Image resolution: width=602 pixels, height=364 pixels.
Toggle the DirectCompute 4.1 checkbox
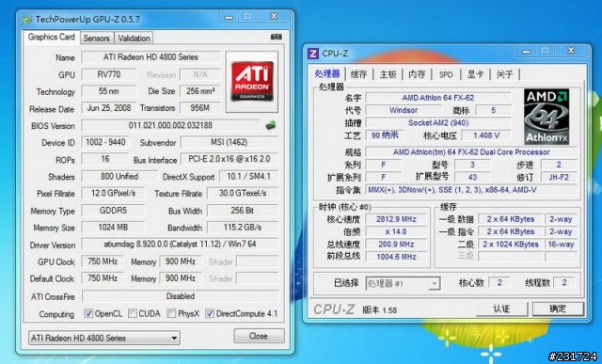coord(209,313)
